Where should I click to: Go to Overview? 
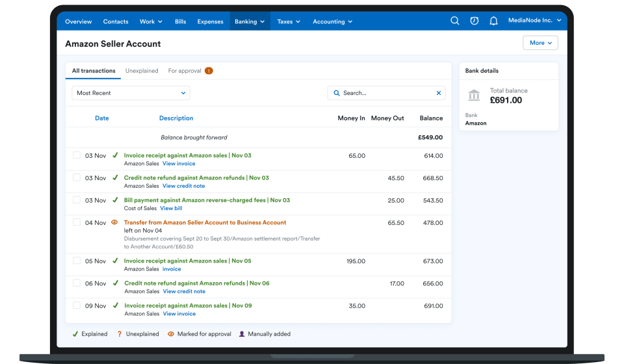coord(79,21)
